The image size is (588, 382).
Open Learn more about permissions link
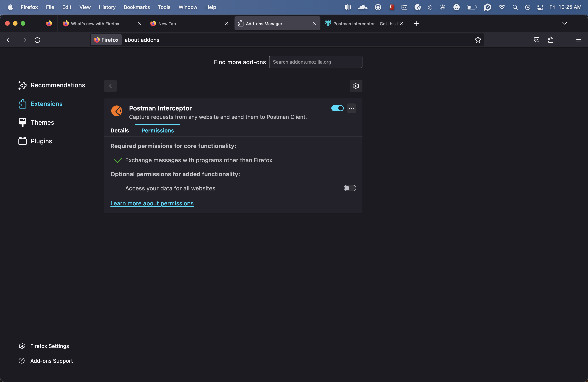152,203
